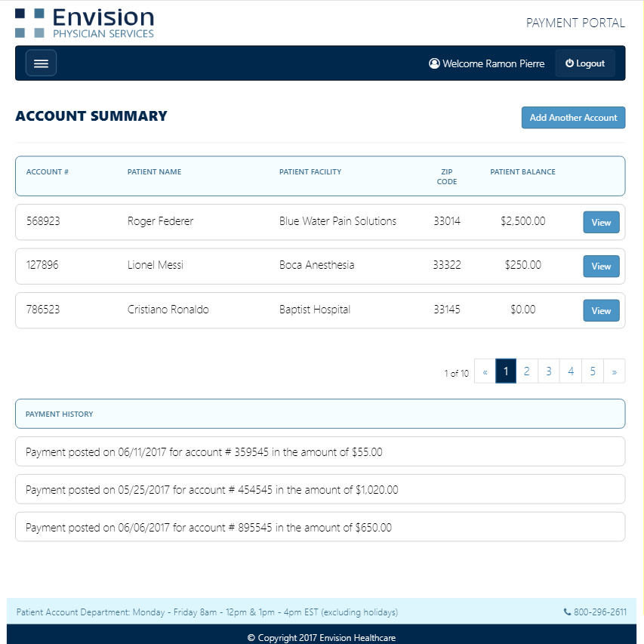Go to page 4 of accounts
The height and width of the screenshot is (644, 644).
point(571,371)
